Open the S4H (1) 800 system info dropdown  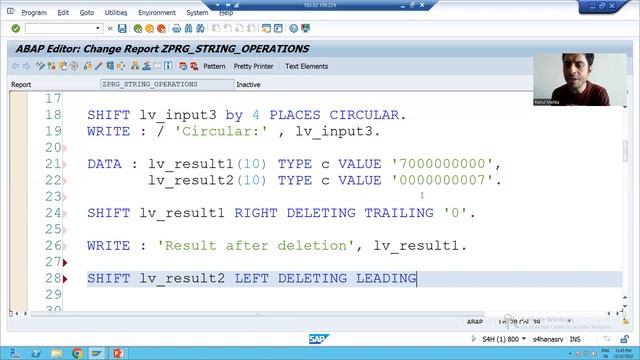click(504, 339)
